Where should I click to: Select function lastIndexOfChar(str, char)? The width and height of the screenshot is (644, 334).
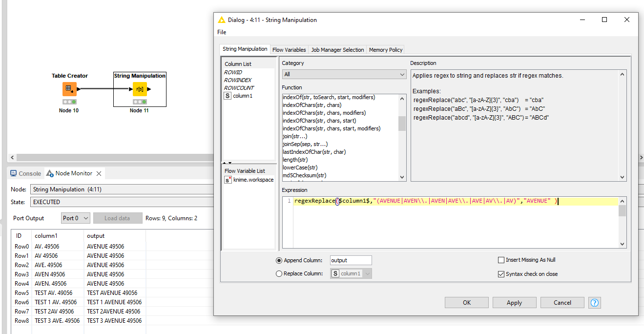click(x=314, y=152)
